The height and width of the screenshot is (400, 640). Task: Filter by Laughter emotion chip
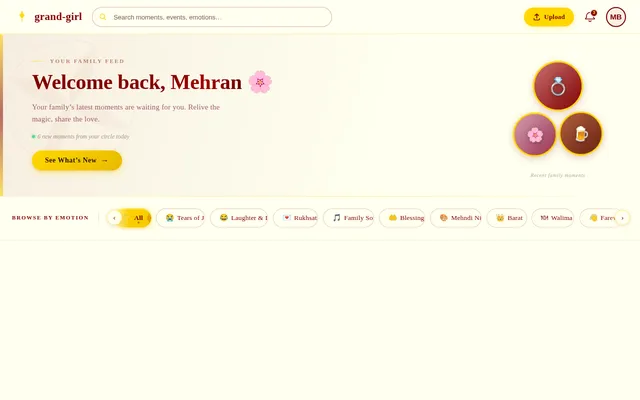[x=239, y=218]
